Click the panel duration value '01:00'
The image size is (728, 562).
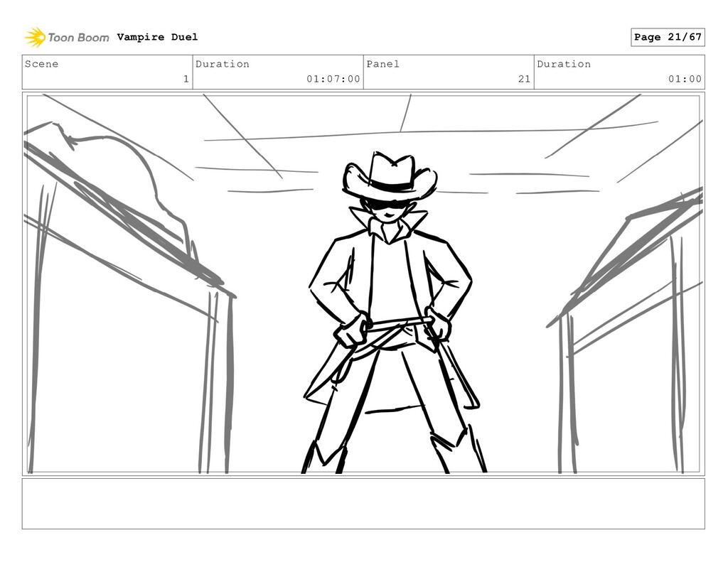click(685, 79)
